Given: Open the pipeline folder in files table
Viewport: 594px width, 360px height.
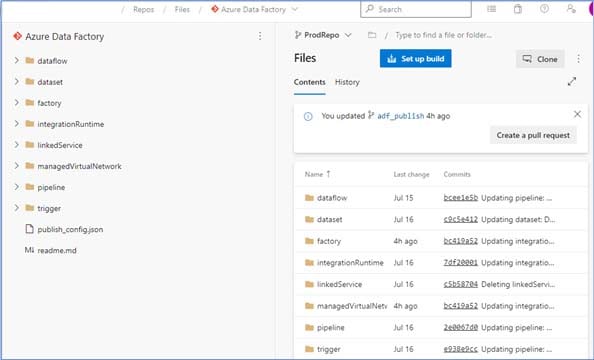Looking at the screenshot, I should [x=331, y=327].
